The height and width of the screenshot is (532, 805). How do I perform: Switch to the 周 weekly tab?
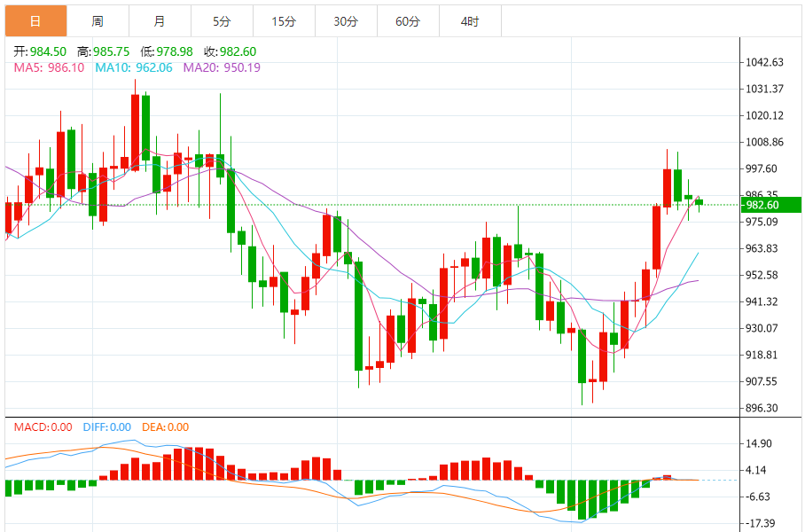(98, 21)
